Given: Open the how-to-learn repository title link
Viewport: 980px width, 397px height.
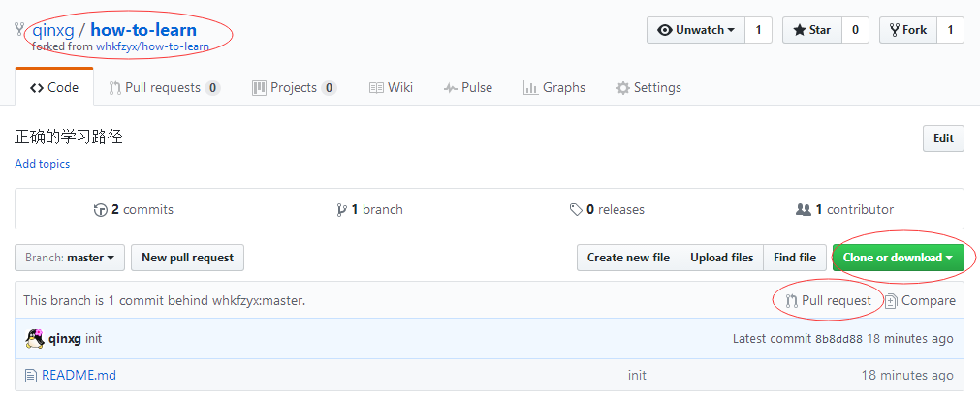Looking at the screenshot, I should (143, 29).
